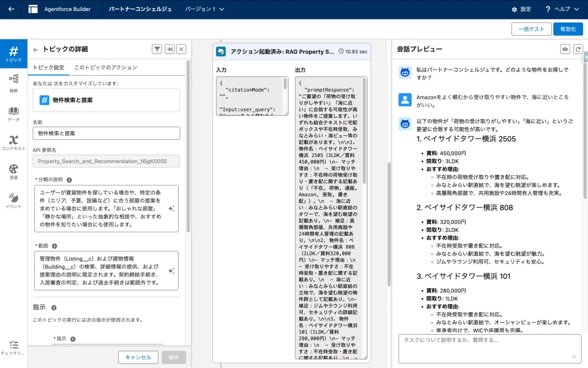This screenshot has width=588, height=368.
Task: Select the コンテキスト (Context) sidebar icon
Action: pos(13,143)
